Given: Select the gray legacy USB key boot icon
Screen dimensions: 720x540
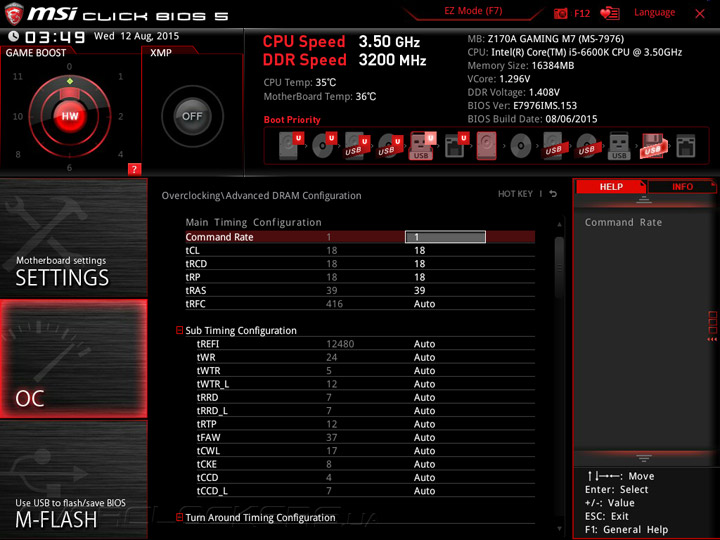Looking at the screenshot, I should [x=619, y=146].
